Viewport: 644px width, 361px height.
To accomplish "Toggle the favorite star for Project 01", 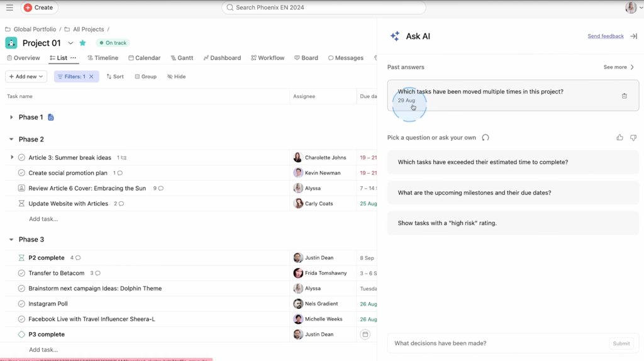I will click(82, 43).
